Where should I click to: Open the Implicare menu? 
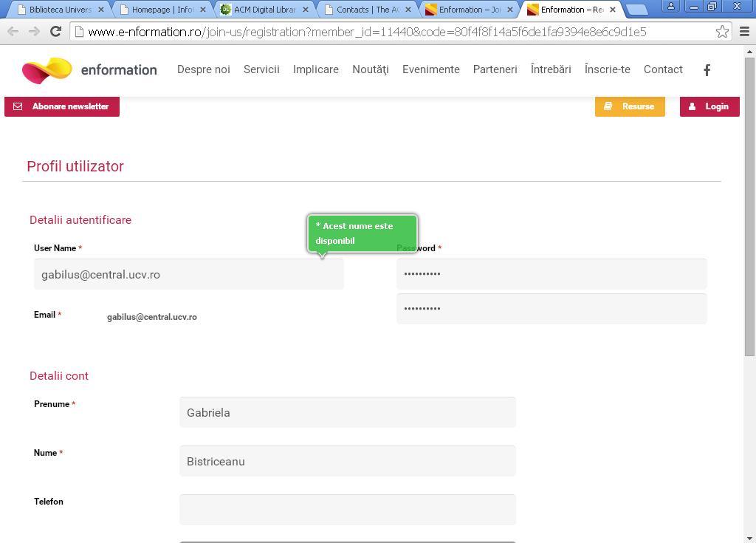tap(316, 69)
